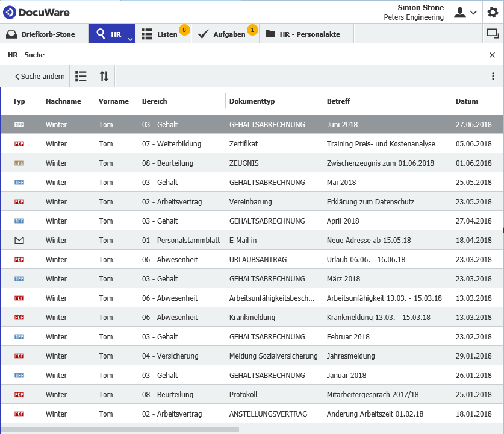Viewport: 504px width, 434px height.
Task: Click the sort arrows icon
Action: (x=104, y=76)
